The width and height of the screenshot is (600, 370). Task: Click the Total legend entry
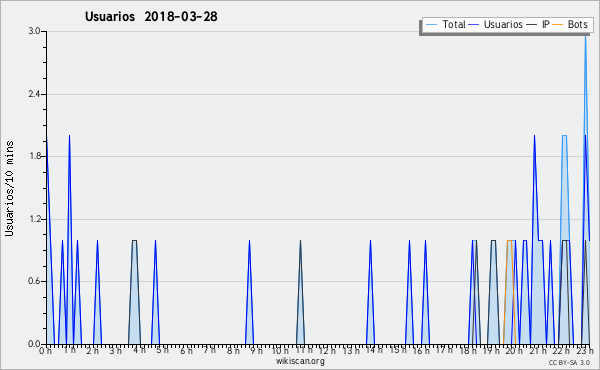pos(445,24)
